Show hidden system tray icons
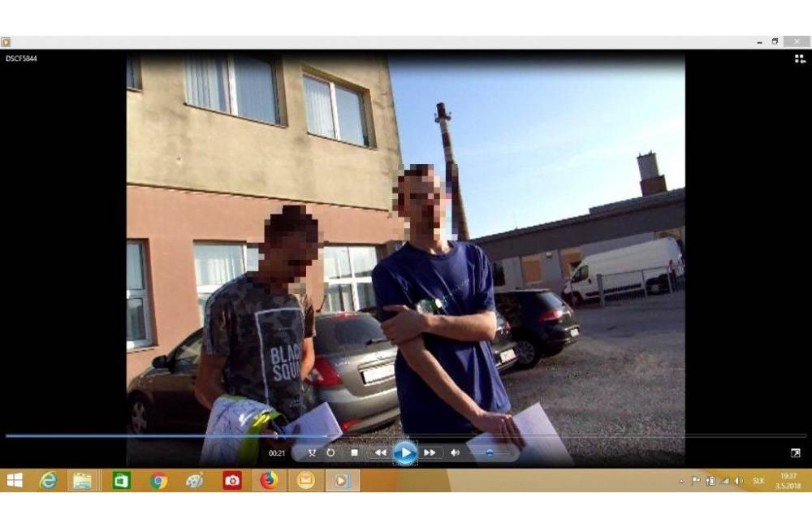Viewport: 812px width, 528px height. point(681,481)
